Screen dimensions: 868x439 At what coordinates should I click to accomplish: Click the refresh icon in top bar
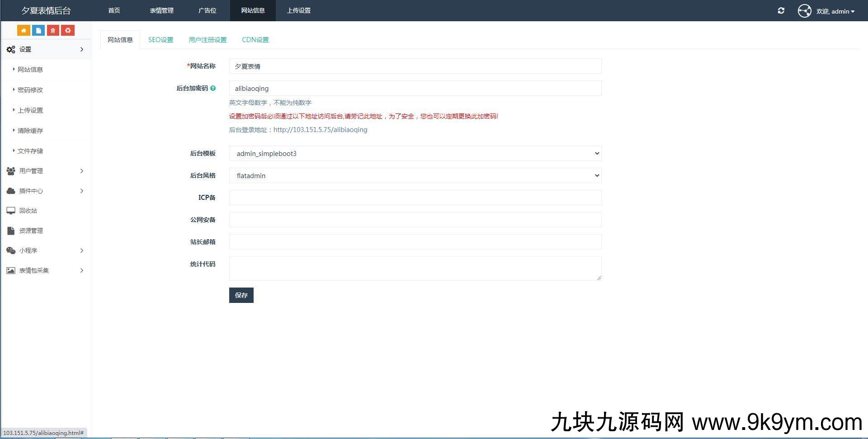pos(781,10)
